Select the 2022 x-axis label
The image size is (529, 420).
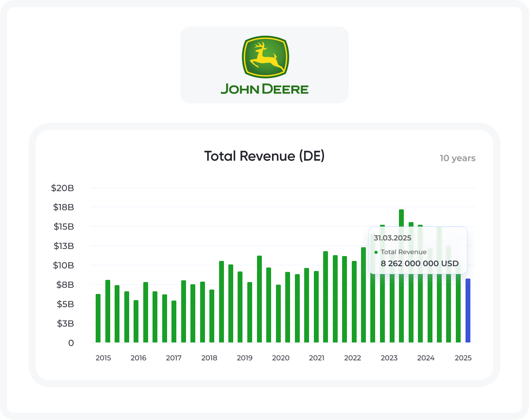(353, 358)
